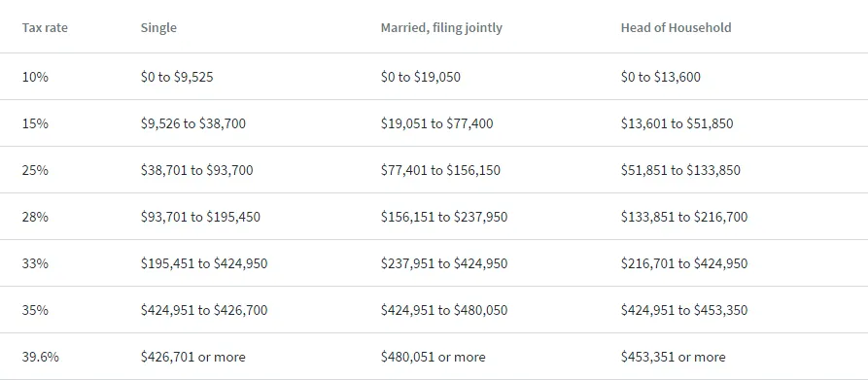This screenshot has width=868, height=380.
Task: Click the Tax rate column header
Action: 45,27
